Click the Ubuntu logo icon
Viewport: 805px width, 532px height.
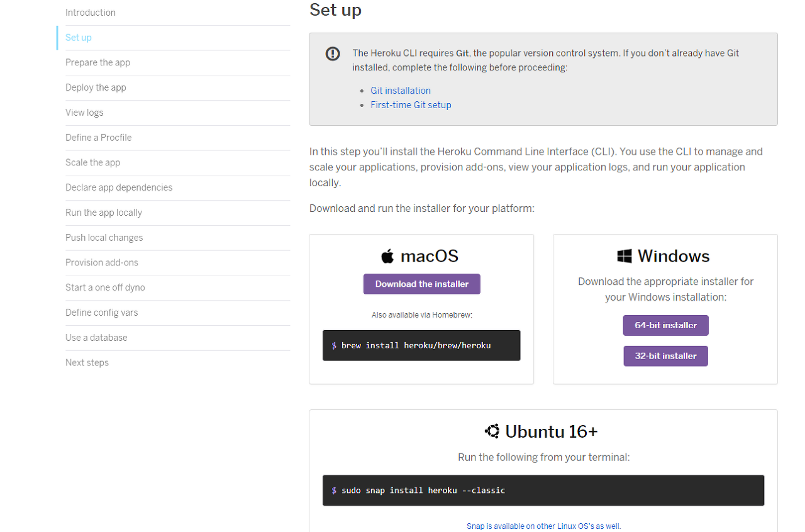[492, 431]
